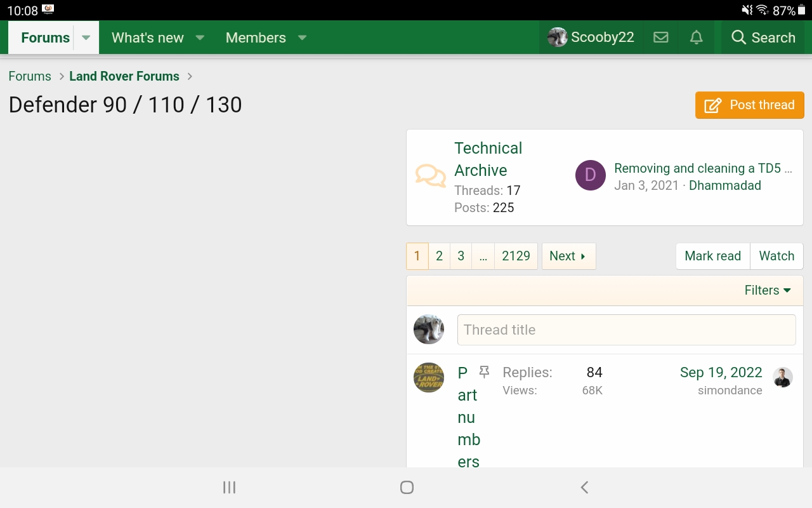
Task: Tap the notification icon next to the clock
Action: [48, 10]
